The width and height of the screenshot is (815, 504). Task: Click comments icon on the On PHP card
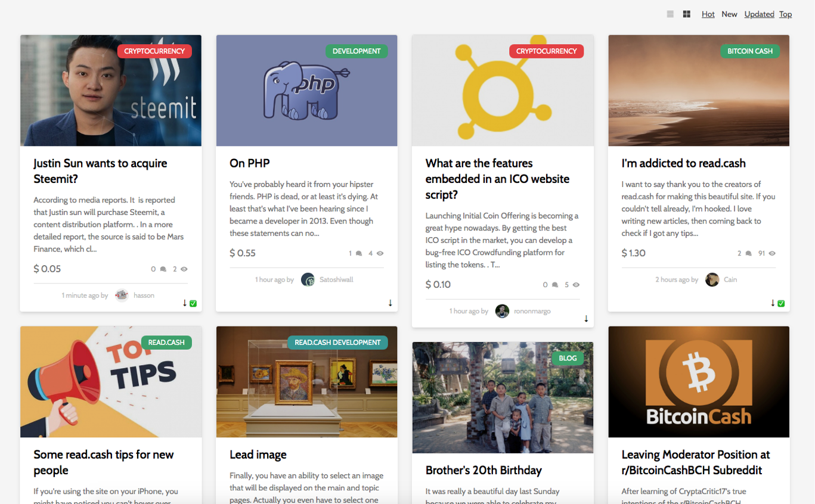pos(359,253)
